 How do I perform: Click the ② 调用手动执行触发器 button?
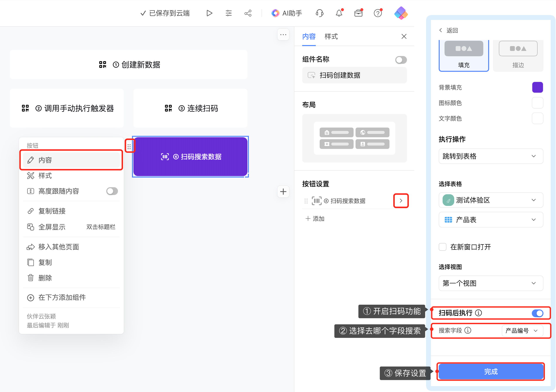point(67,108)
